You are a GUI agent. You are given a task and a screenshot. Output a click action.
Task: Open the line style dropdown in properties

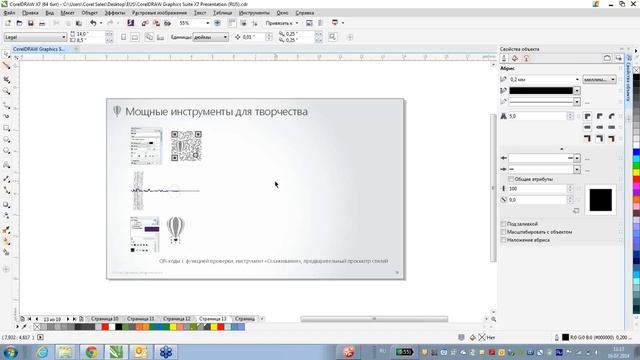(577, 102)
